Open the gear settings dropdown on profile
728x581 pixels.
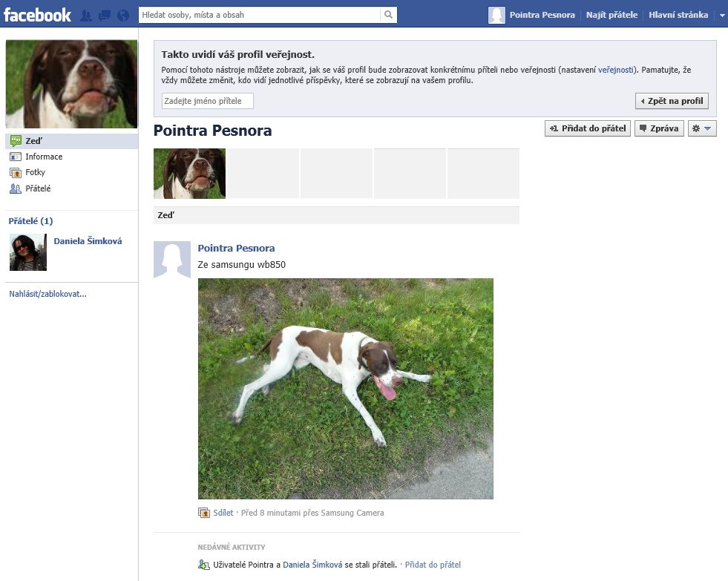pos(702,128)
